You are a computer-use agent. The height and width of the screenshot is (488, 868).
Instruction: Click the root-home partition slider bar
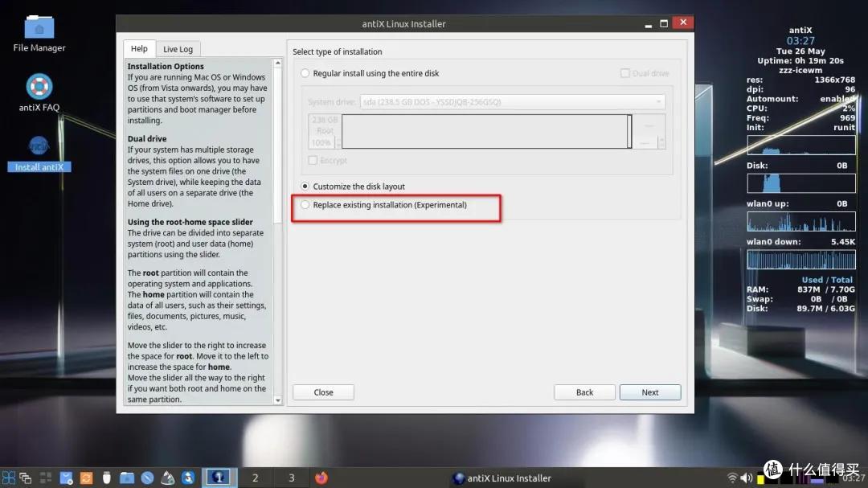pos(486,131)
